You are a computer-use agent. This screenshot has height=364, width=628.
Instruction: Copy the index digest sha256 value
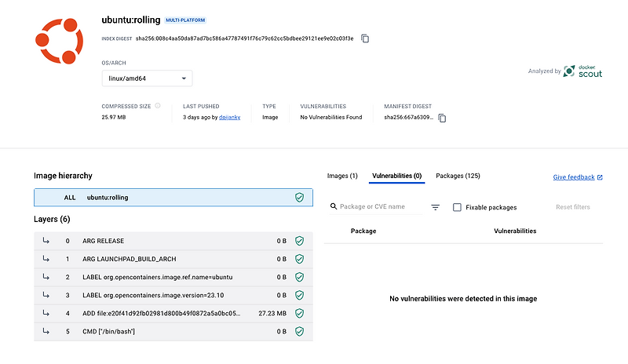[365, 38]
